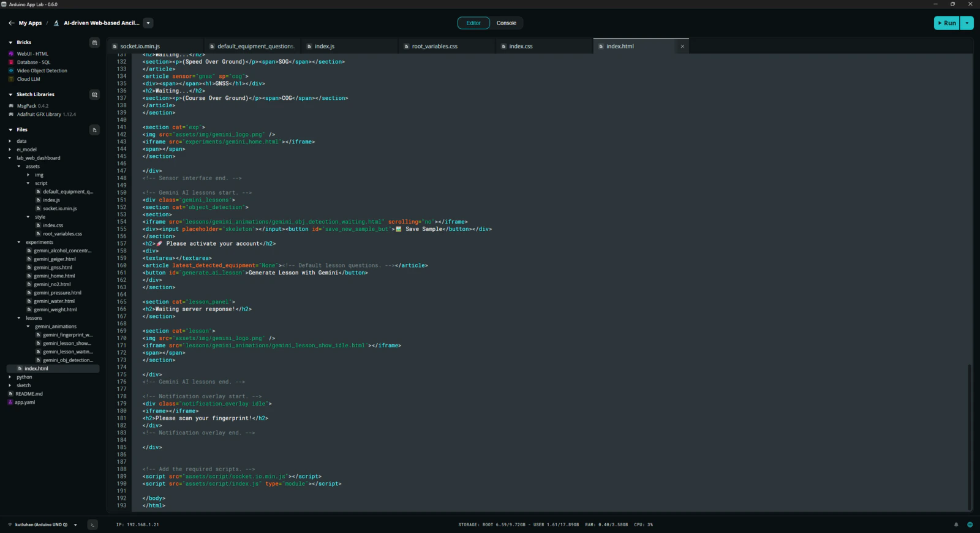Click the file icon of gemini_no2.html in tree

tap(29, 284)
